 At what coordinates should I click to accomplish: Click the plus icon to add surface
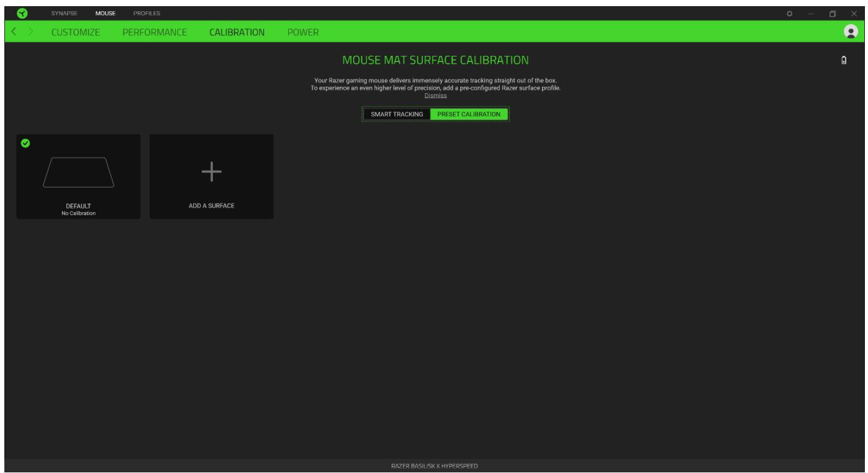211,171
